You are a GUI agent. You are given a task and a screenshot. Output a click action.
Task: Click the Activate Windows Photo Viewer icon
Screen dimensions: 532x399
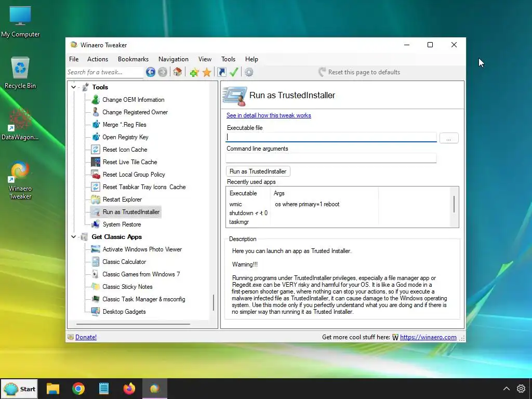[x=96, y=249]
